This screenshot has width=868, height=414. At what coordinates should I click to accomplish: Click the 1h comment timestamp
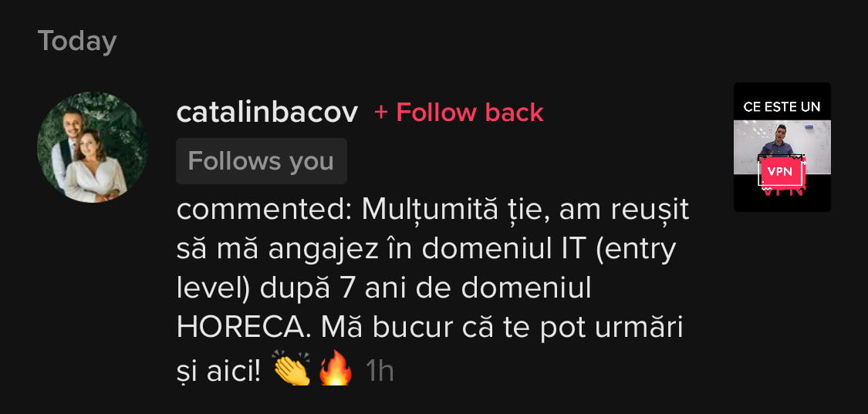pos(380,372)
